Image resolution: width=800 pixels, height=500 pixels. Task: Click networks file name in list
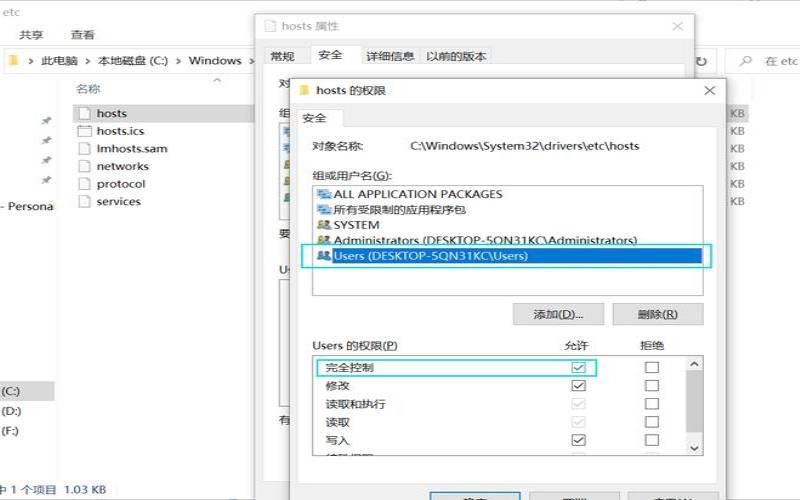pyautogui.click(x=122, y=166)
